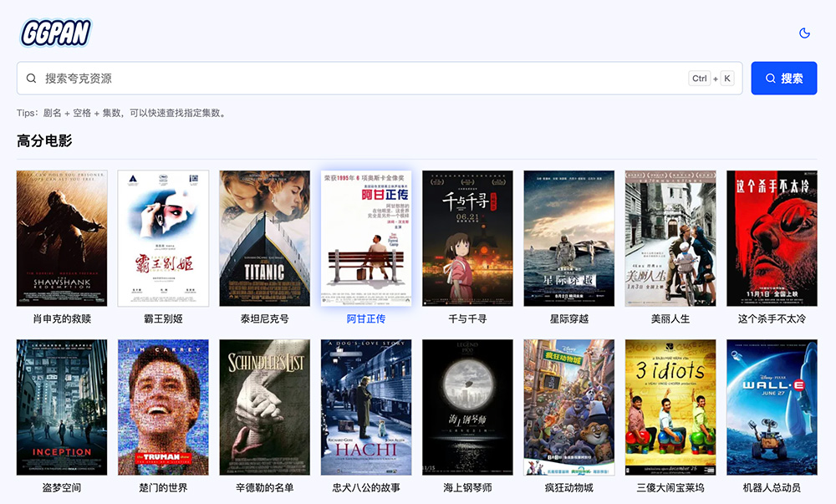
Task: Open the Shawshank Redemption poster
Action: (62, 238)
